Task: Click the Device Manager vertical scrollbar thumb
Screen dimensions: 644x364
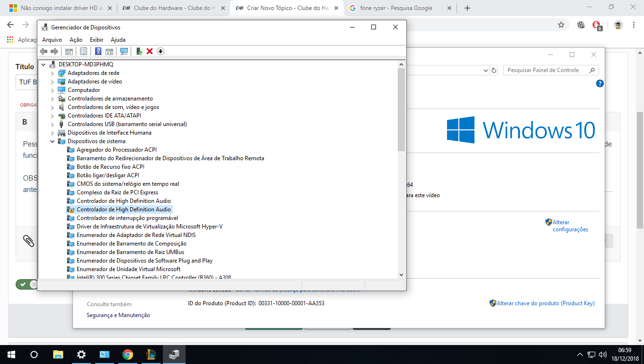Action: point(402,110)
